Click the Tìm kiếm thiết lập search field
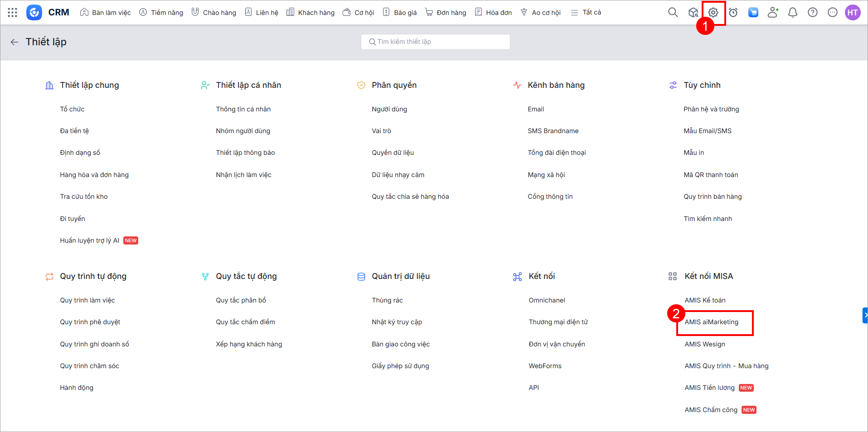Screen dimensions: 868x432 (x=435, y=42)
